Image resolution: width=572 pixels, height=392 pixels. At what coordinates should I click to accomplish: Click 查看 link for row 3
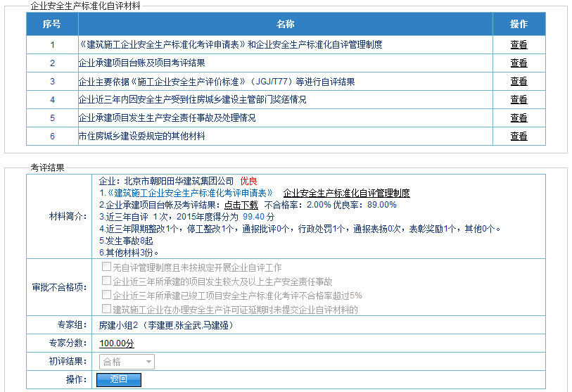519,82
